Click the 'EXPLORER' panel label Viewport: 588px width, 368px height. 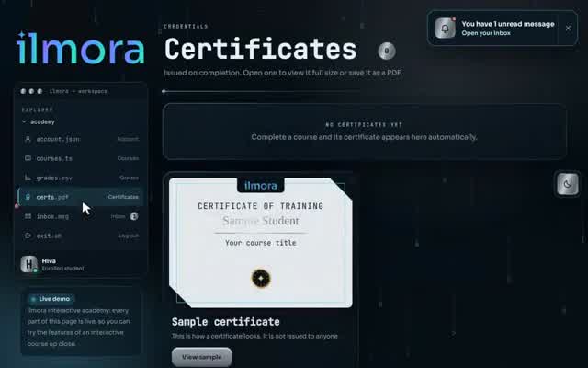[x=37, y=109]
